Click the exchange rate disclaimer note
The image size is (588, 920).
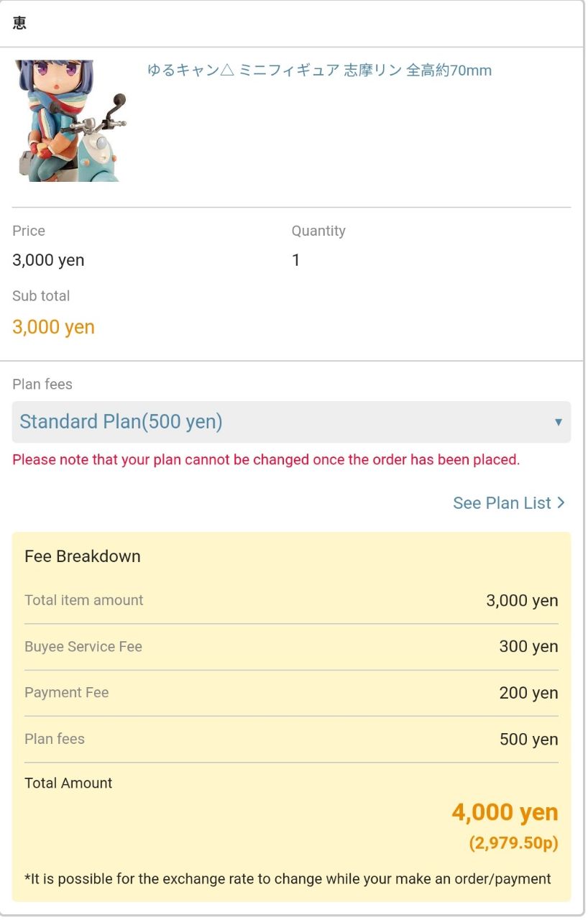pos(288,879)
